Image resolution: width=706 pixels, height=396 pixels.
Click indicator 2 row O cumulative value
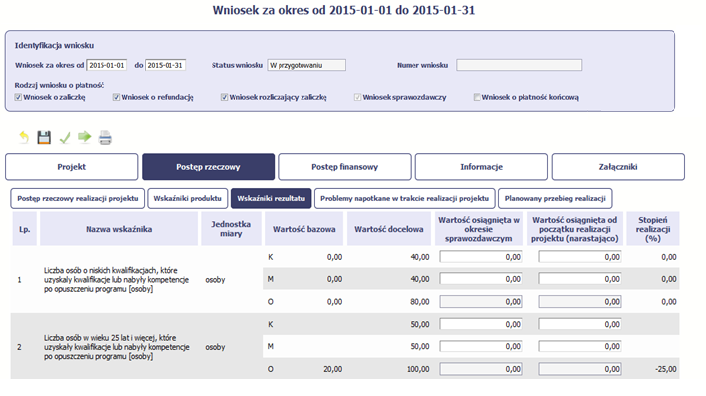click(580, 369)
